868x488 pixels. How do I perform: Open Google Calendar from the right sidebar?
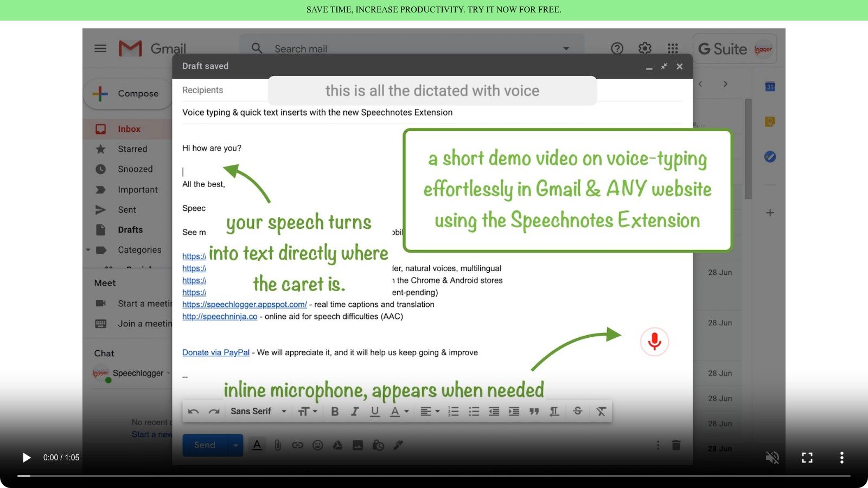770,86
